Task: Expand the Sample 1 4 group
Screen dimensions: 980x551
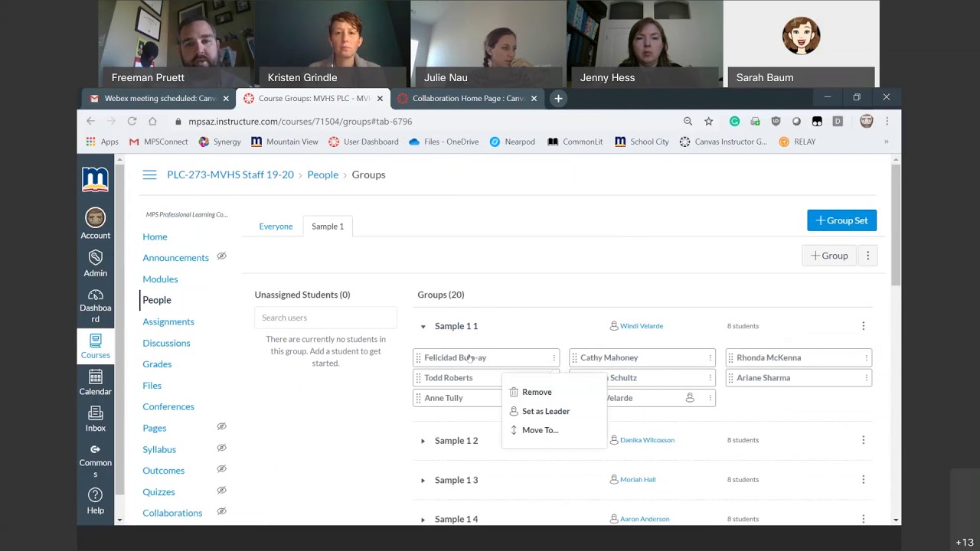Action: click(x=423, y=520)
